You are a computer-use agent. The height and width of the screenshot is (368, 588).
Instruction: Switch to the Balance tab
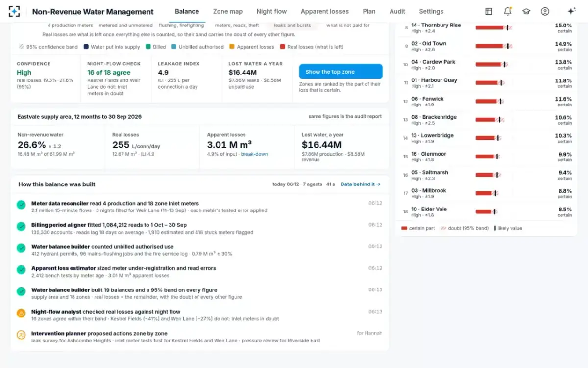tap(187, 11)
